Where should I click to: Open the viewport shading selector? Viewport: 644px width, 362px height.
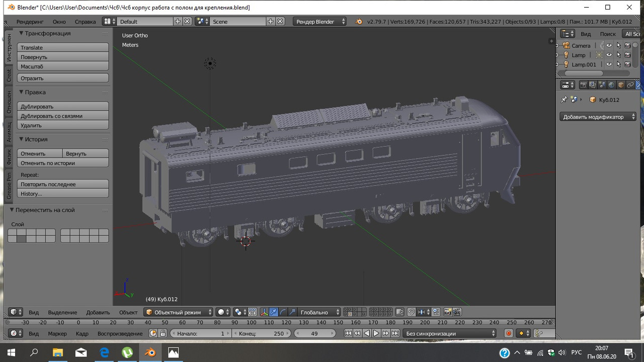[x=223, y=312]
